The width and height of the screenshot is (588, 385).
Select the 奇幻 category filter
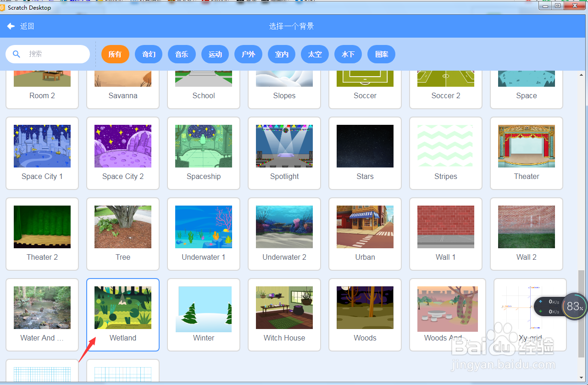point(149,54)
